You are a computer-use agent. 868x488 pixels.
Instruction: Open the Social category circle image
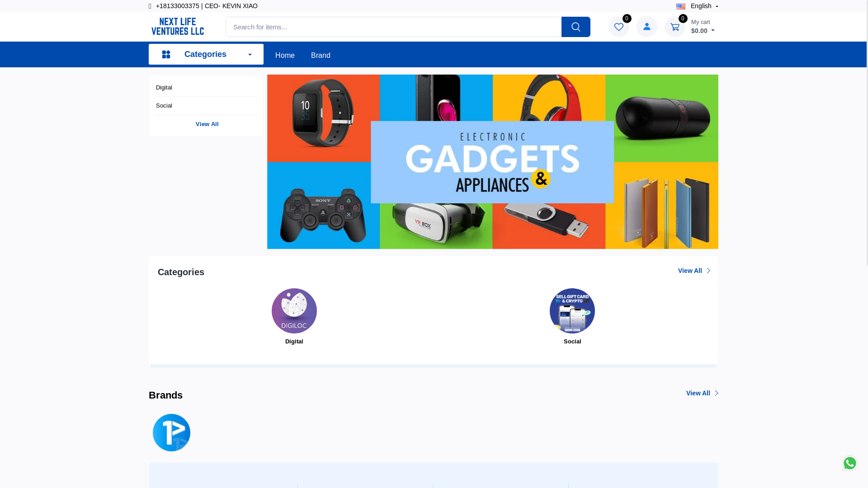click(x=572, y=311)
